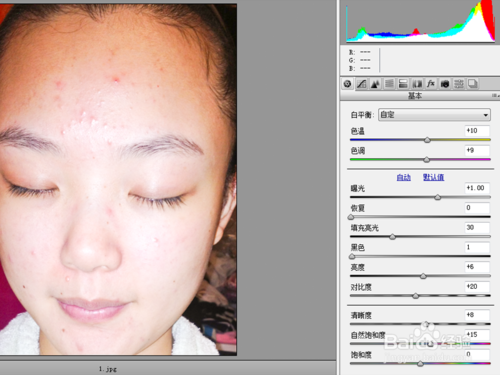The width and height of the screenshot is (500, 375).
Task: Click the 饱和度 saturation slider handle
Action: tap(421, 364)
